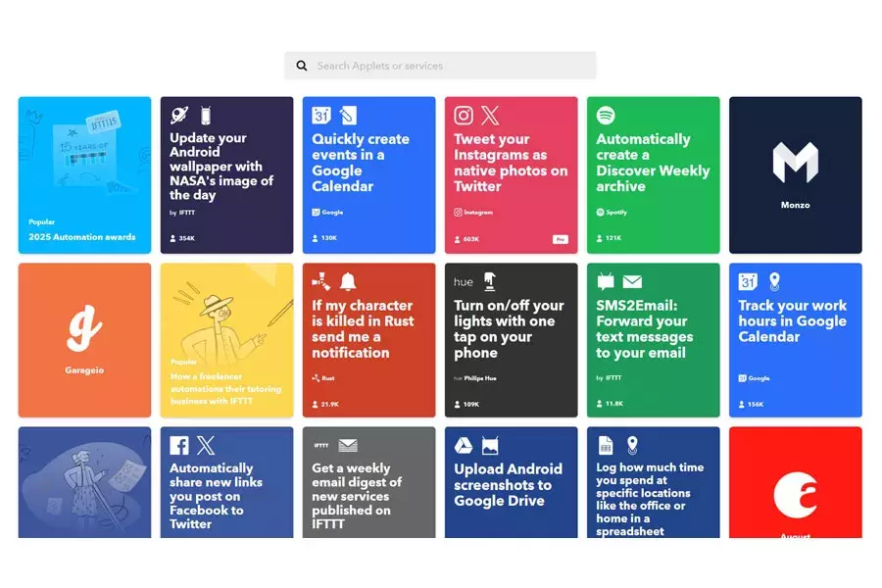The width and height of the screenshot is (882, 588).
Task: Open the red August service card
Action: tap(796, 482)
